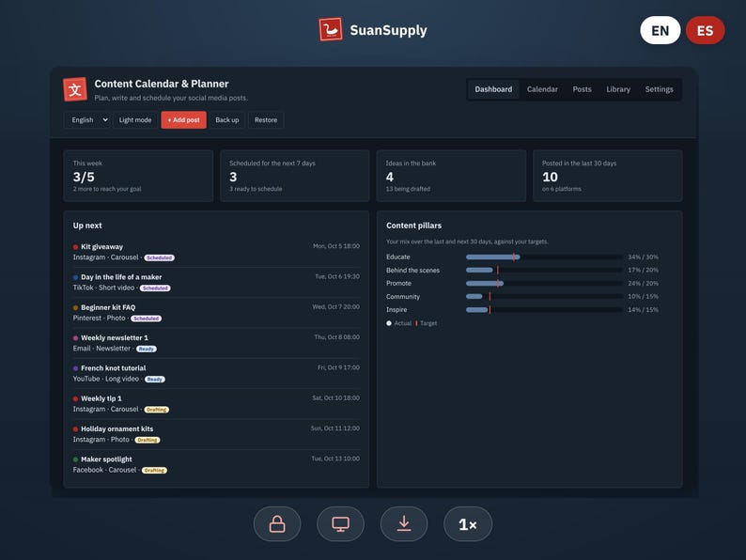Viewport: 746px width, 560px height.
Task: Switch to the Calendar tab
Action: tap(542, 89)
